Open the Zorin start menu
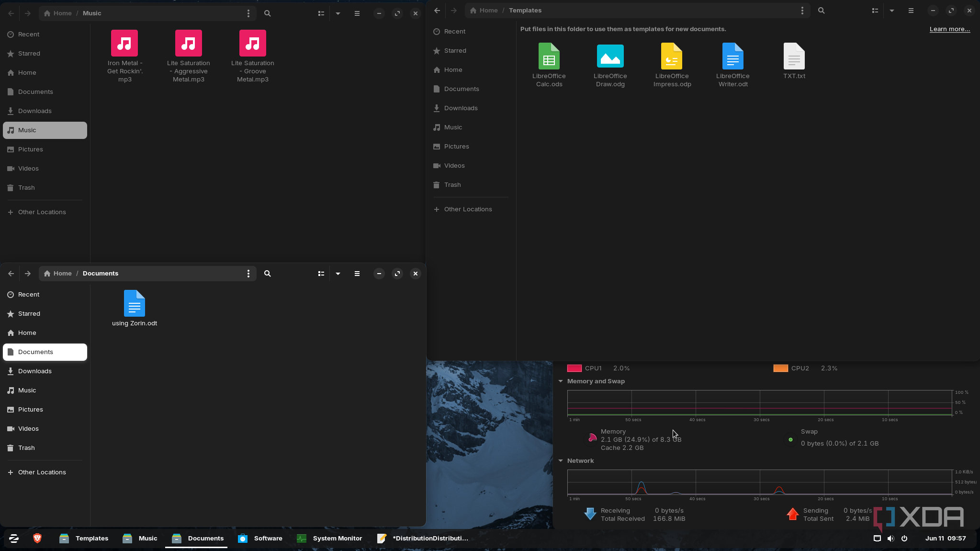This screenshot has width=980, height=551. coord(14,539)
